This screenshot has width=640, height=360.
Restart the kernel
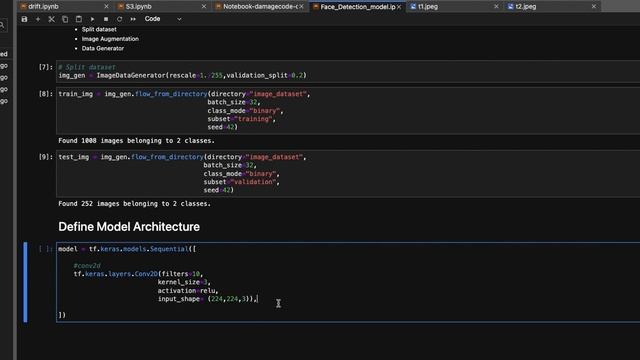point(119,19)
